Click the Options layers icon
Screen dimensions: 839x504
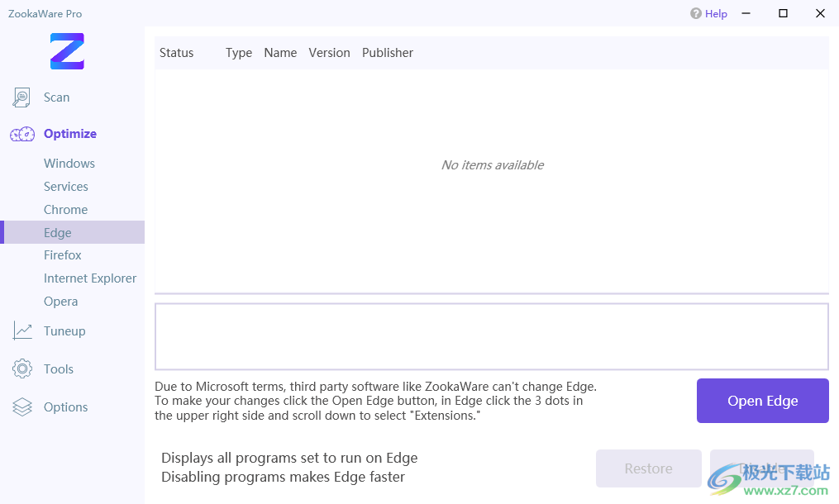(x=22, y=407)
